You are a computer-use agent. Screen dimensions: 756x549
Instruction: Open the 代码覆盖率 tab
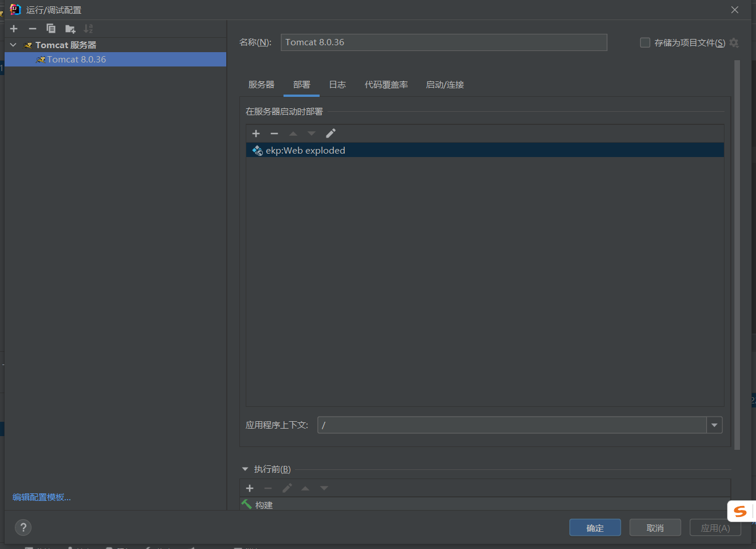pos(387,85)
